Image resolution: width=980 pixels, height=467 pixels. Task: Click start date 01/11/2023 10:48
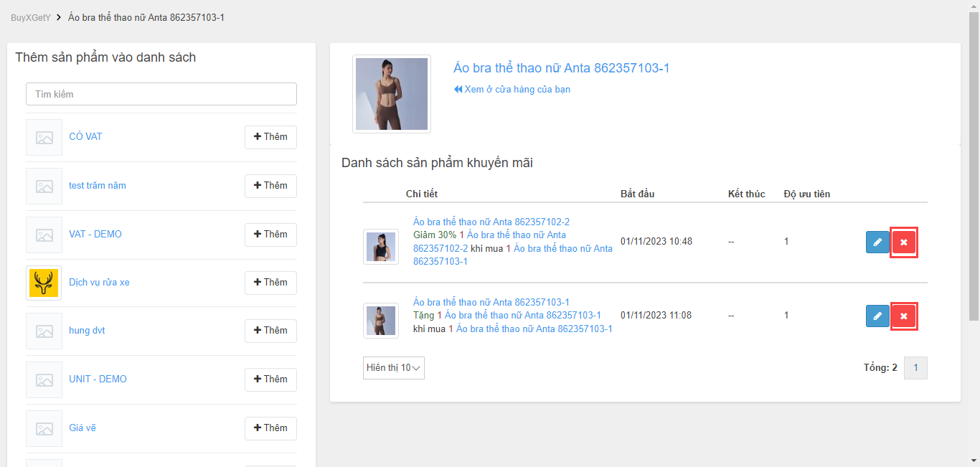(x=656, y=241)
